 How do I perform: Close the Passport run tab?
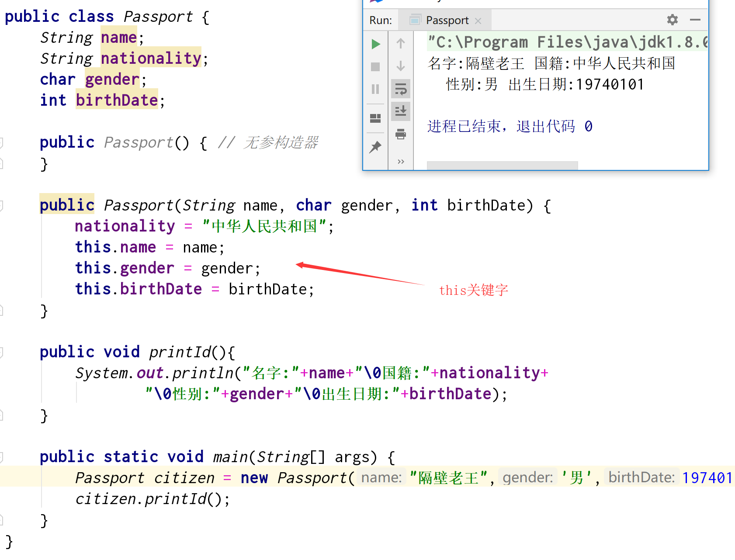click(478, 21)
